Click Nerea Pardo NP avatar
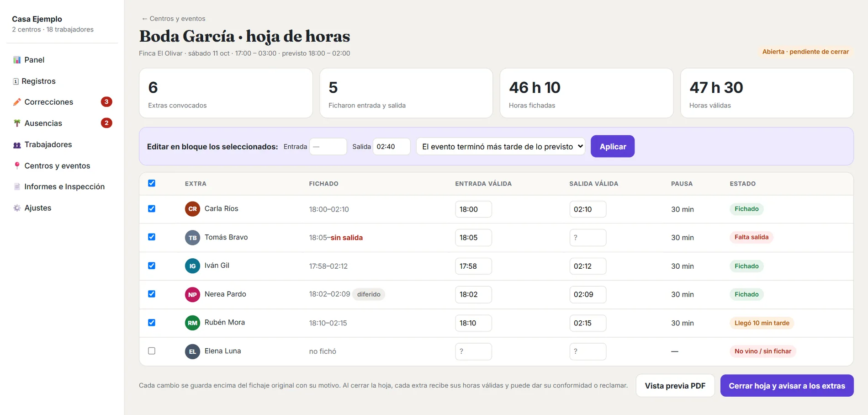 click(192, 294)
